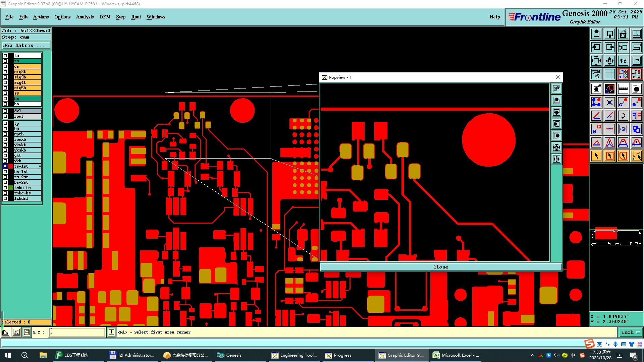Click the rotate feature tool icon
644x362 pixels.
click(623, 116)
